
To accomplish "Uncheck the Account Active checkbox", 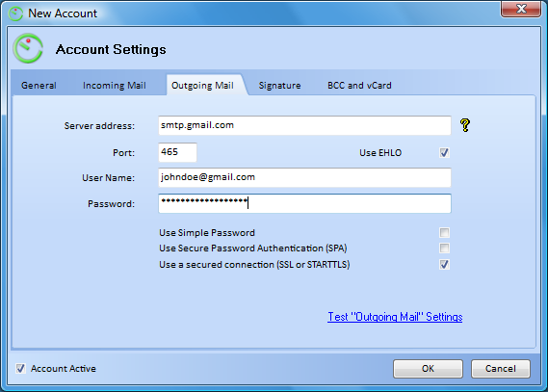I will (20, 368).
